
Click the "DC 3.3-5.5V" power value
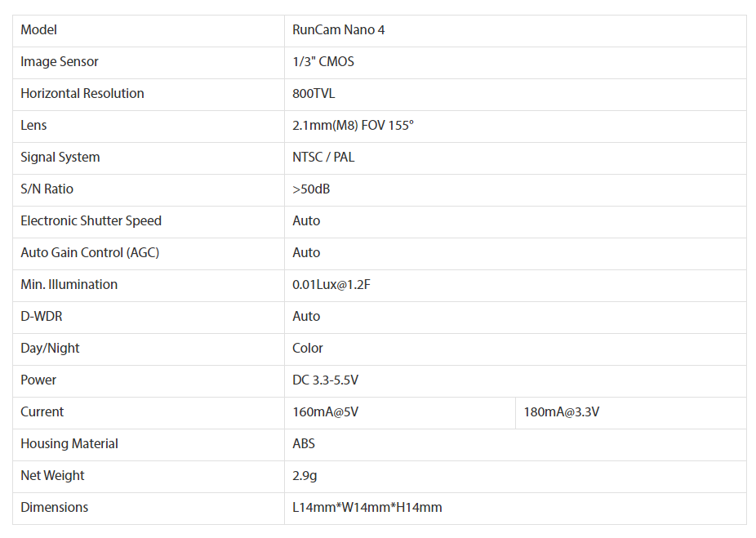coord(325,380)
